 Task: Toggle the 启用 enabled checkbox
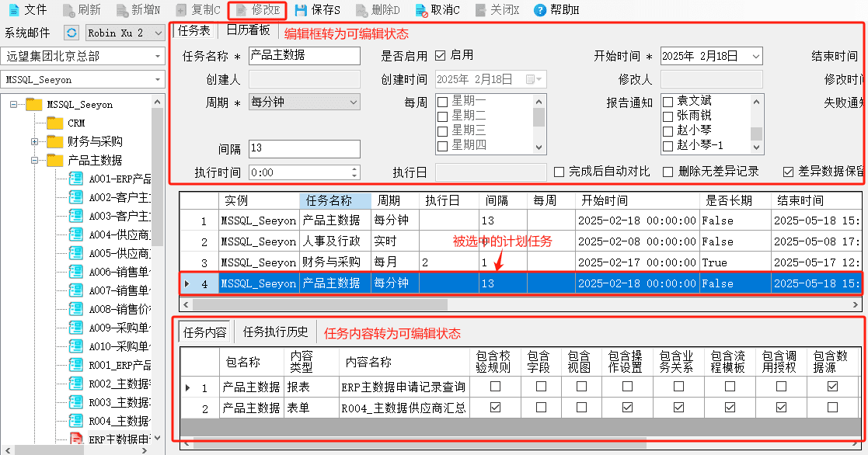(x=441, y=55)
